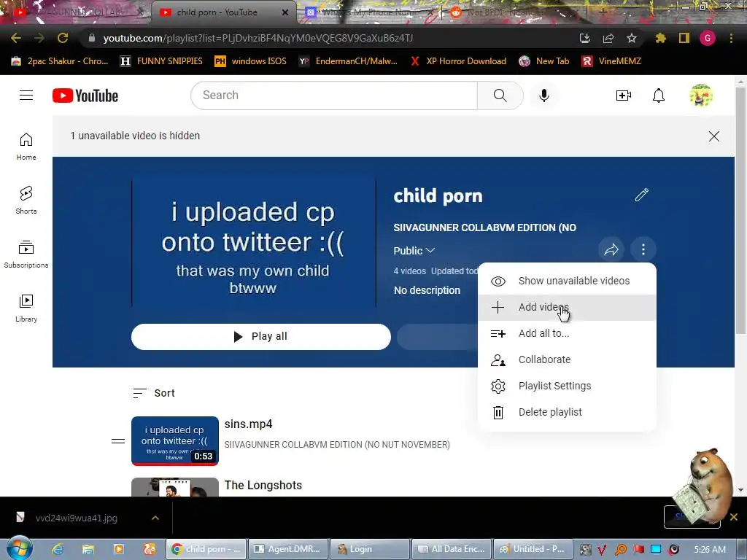Open the YouTube account avatar menu
The image size is (747, 560).
(x=701, y=96)
